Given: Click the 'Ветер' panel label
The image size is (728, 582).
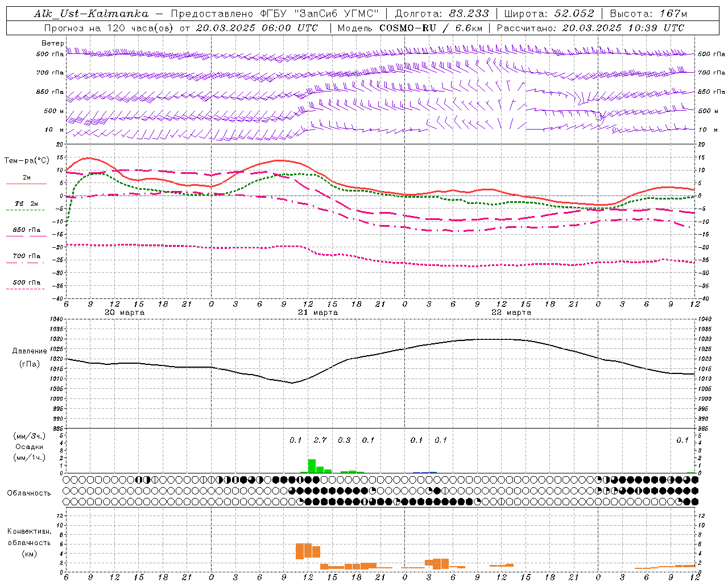Looking at the screenshot, I should click(52, 43).
